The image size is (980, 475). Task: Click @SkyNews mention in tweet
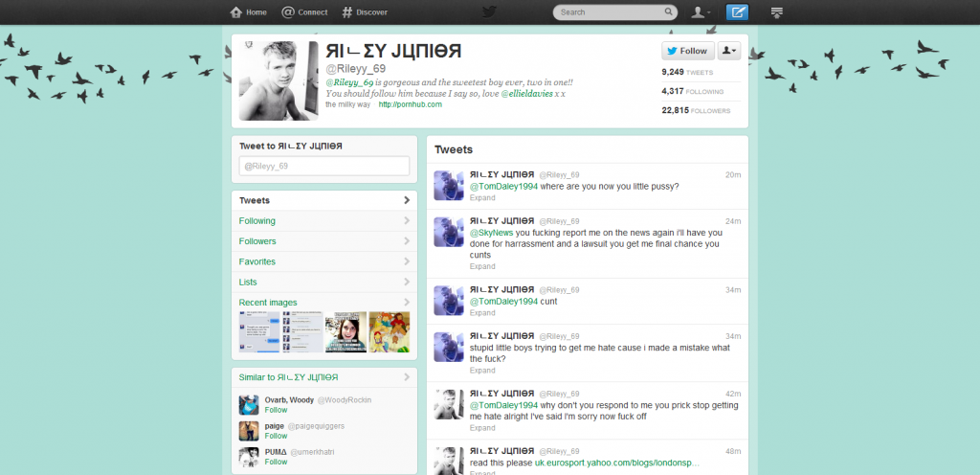(x=492, y=233)
